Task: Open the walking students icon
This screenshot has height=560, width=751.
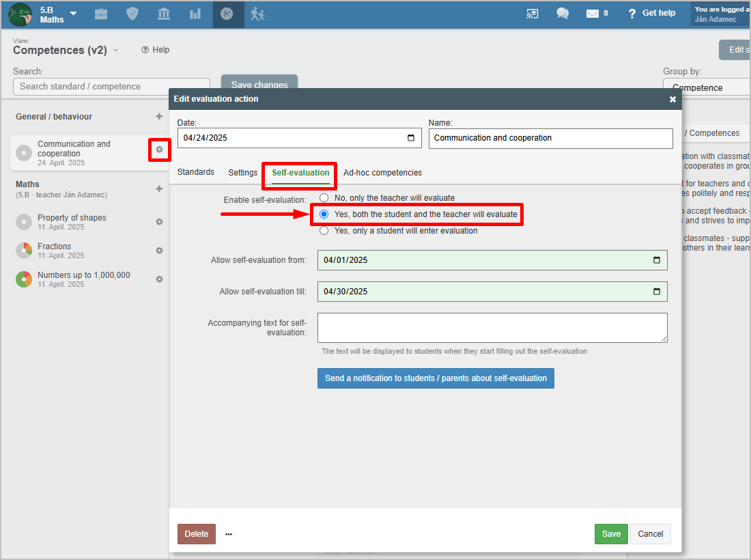Action: click(x=257, y=14)
